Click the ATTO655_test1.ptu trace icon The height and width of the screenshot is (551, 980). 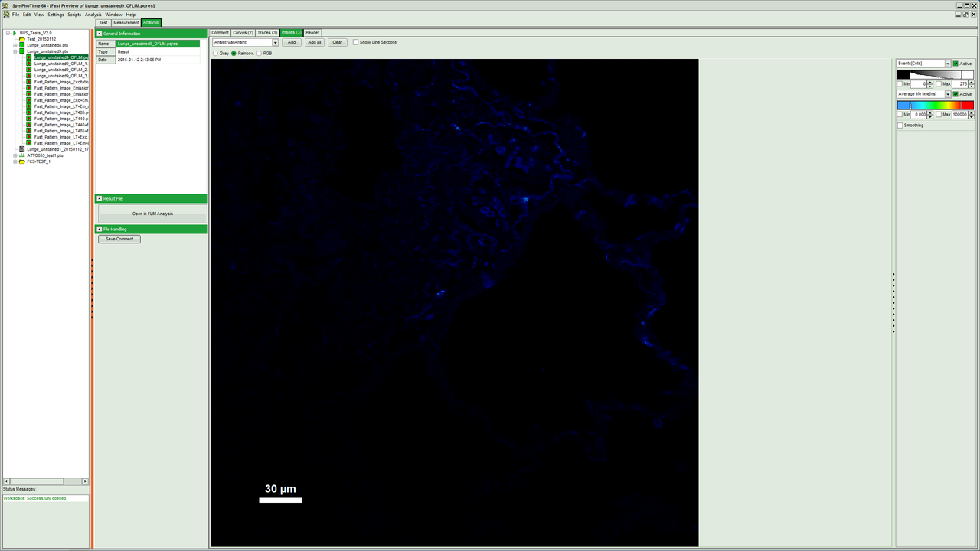pos(22,155)
